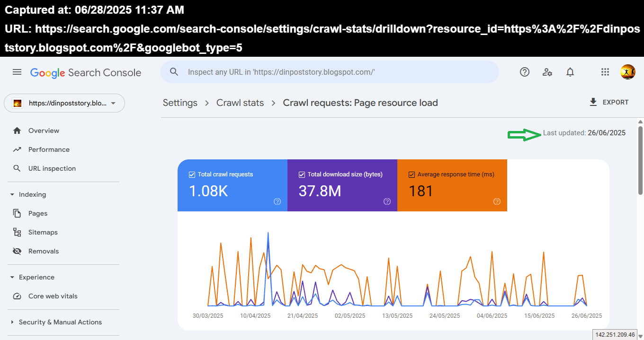Click the vertical scrollbar thumb
Viewport: 644px width, 340px height.
pos(640,160)
